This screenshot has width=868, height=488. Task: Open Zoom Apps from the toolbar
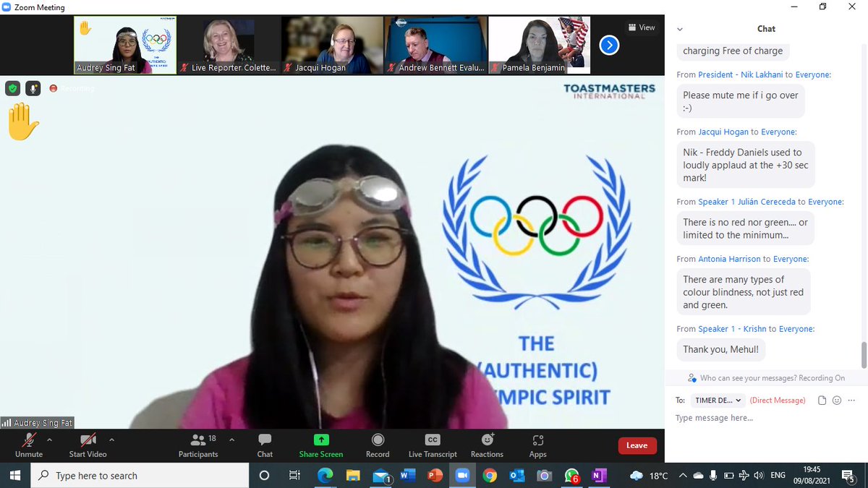[x=537, y=445]
